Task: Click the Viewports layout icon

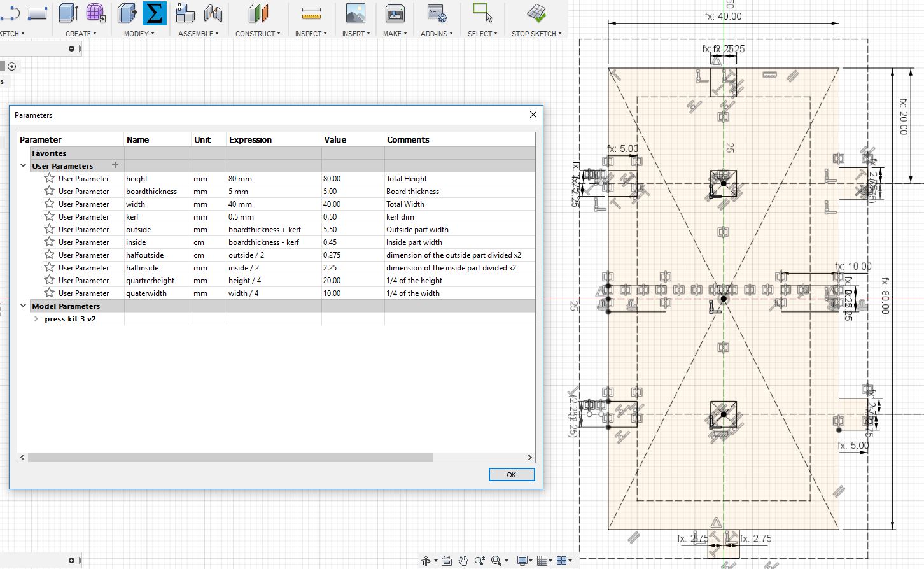Action: coord(562,561)
